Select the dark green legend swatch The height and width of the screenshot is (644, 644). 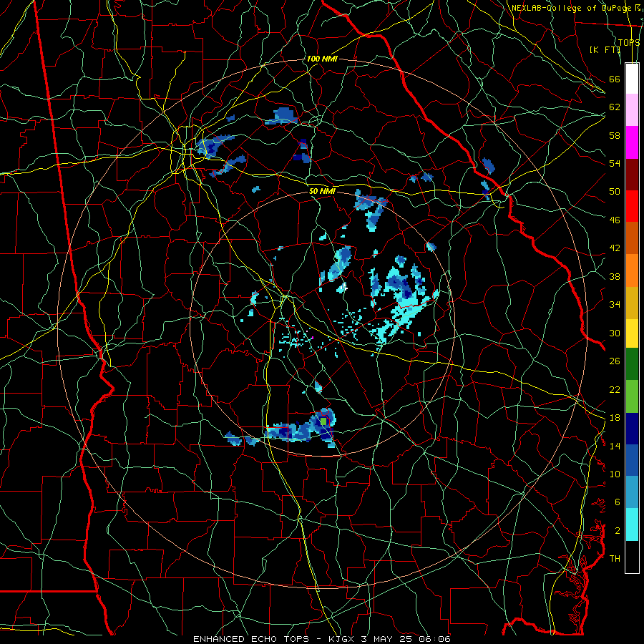pyautogui.click(x=632, y=364)
